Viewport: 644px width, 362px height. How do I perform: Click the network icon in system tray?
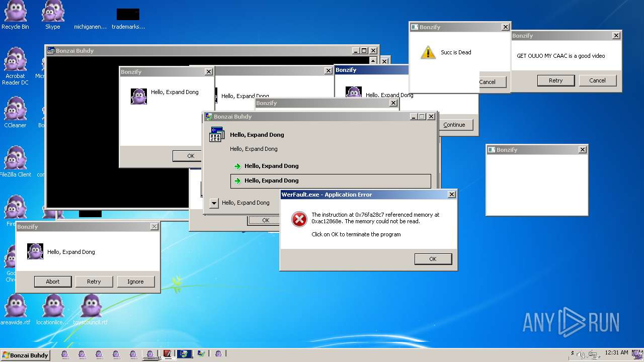tap(594, 355)
